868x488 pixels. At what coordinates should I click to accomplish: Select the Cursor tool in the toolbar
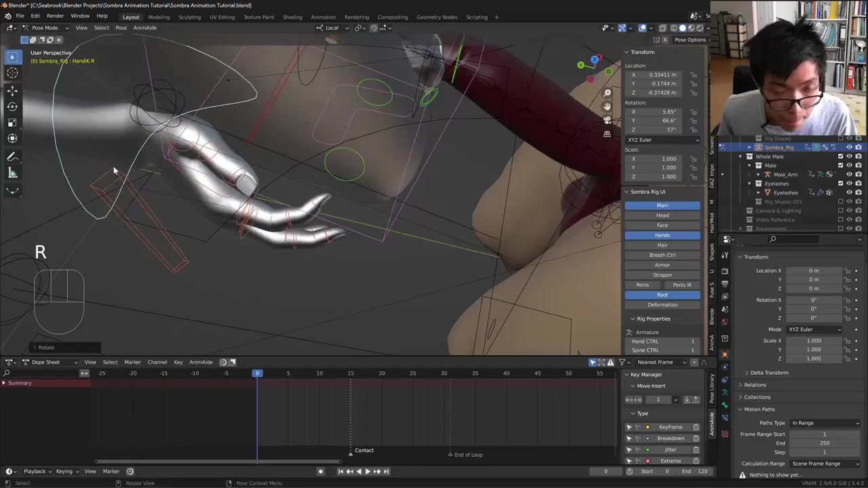(12, 73)
